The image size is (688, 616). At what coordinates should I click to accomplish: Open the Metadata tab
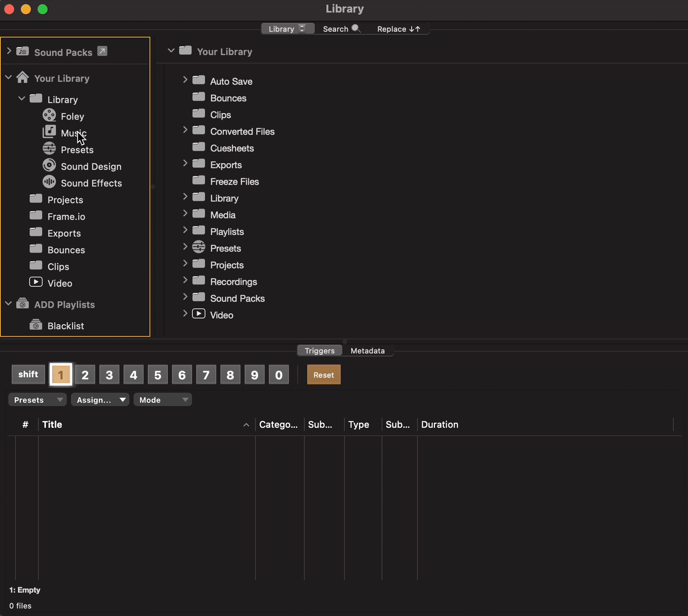pyautogui.click(x=368, y=351)
